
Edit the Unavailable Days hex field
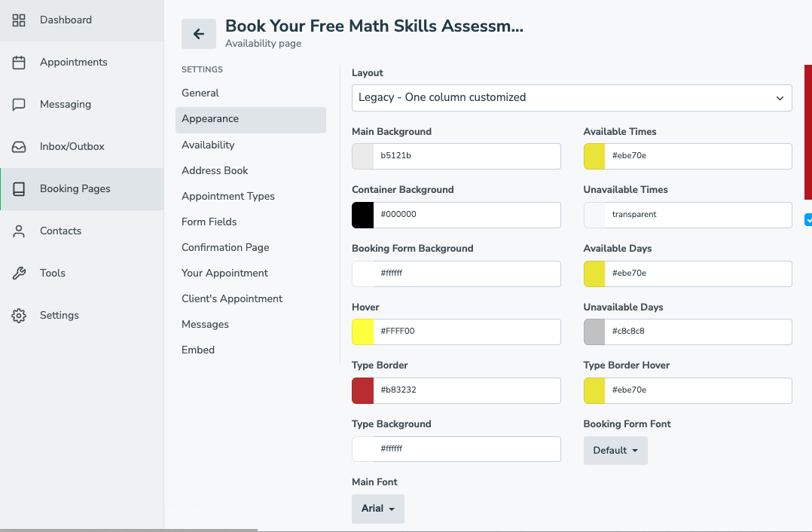(698, 332)
